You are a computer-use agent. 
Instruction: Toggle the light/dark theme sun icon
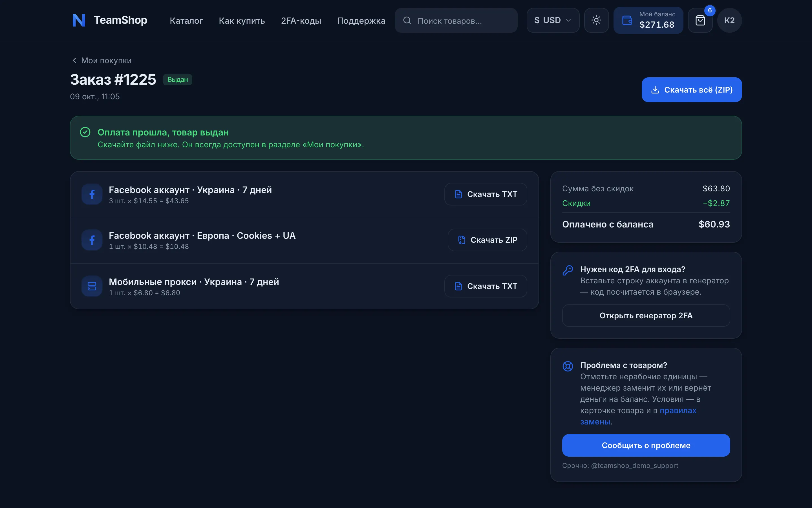tap(596, 20)
